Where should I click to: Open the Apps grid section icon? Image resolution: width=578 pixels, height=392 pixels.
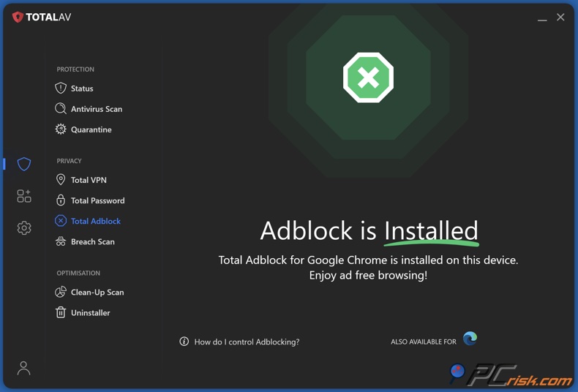point(24,196)
